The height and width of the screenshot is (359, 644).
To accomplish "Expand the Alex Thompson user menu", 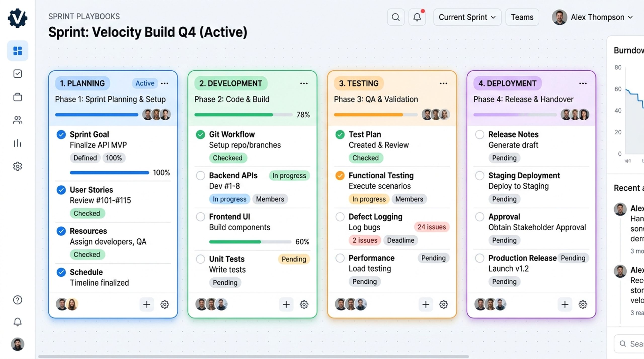I will 592,17.
